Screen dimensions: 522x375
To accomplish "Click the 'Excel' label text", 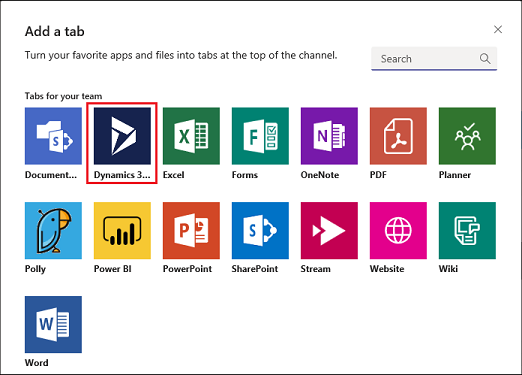I will [173, 175].
